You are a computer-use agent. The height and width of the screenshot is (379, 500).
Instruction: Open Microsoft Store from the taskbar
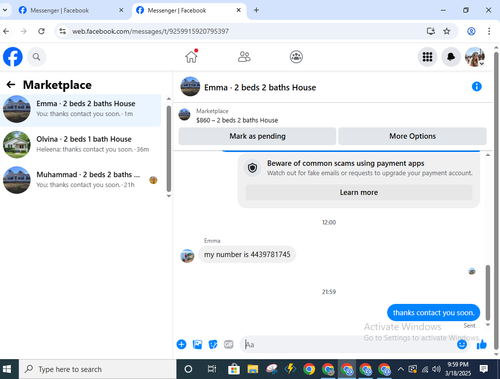point(234,369)
